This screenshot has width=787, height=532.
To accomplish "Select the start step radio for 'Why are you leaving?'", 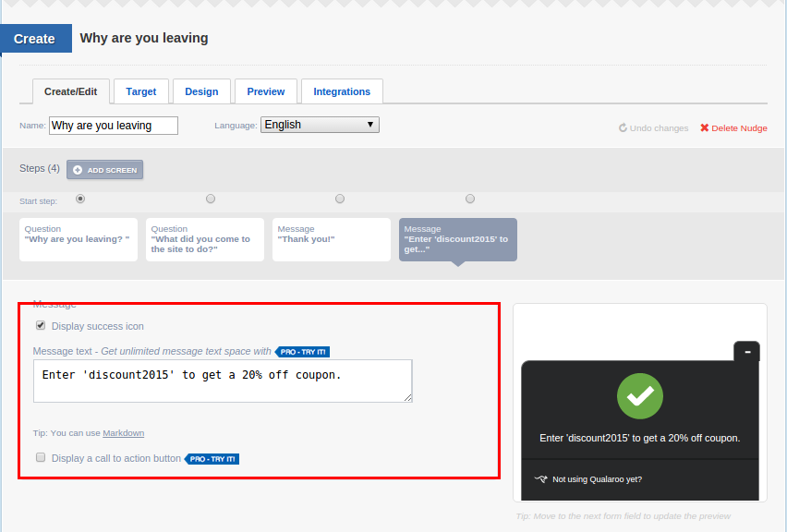I will point(80,199).
